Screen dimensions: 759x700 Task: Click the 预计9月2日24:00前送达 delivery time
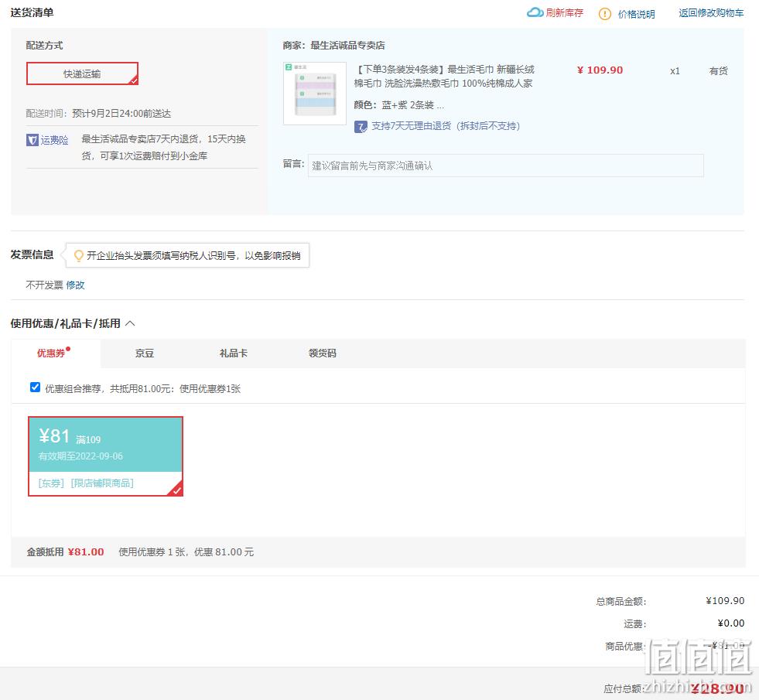121,114
